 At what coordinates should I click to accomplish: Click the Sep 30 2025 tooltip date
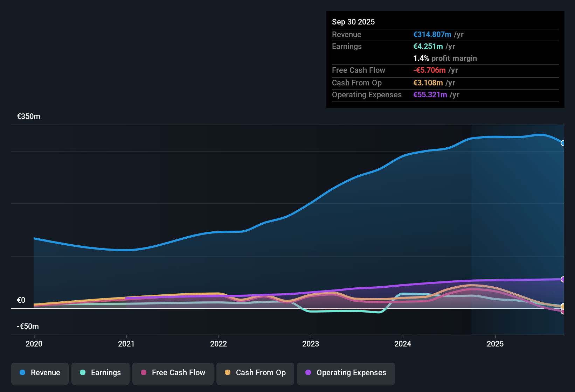(x=353, y=22)
